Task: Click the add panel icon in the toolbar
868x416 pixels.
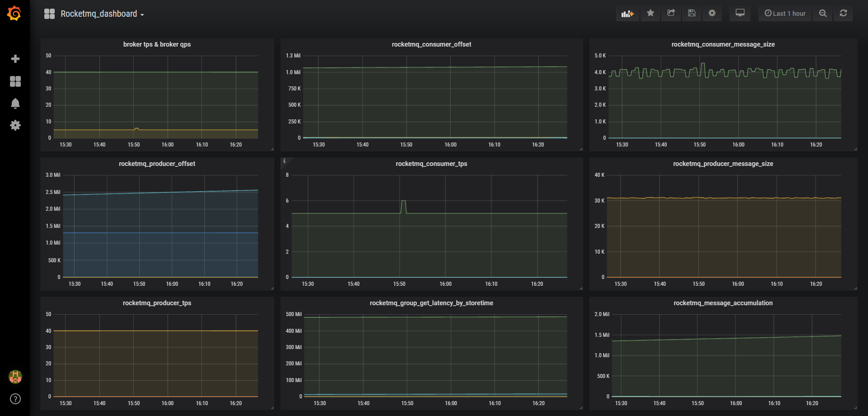Action: [x=627, y=14]
